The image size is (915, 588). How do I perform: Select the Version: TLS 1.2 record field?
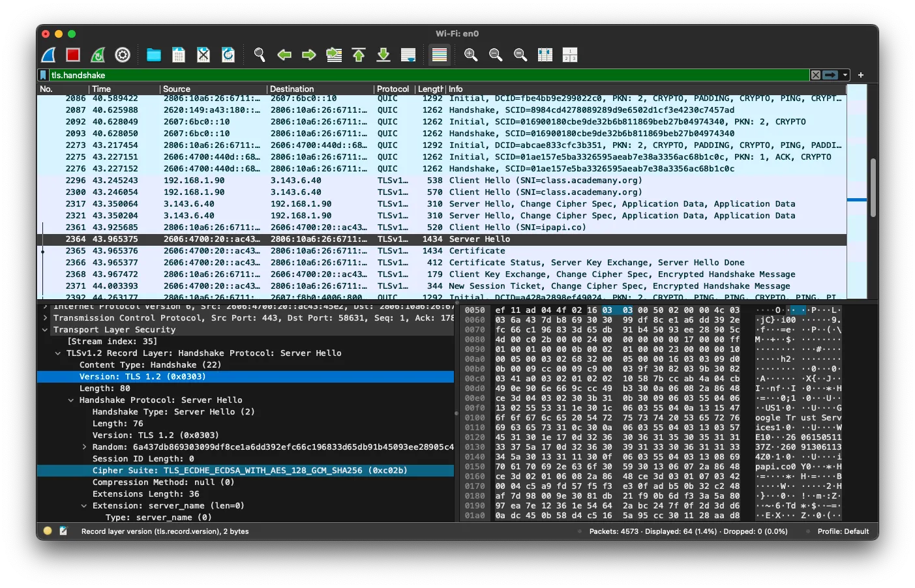246,377
